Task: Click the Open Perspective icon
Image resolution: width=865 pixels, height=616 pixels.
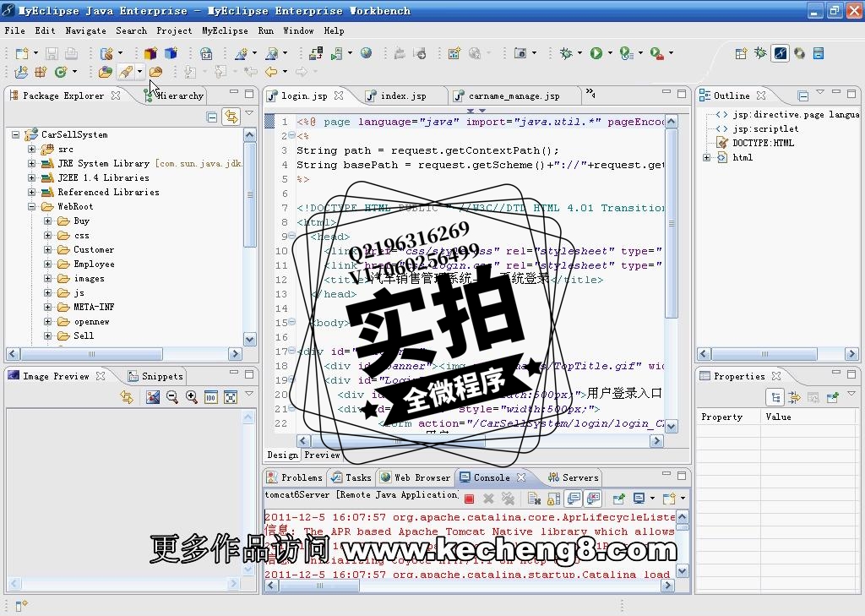Action: coord(741,53)
